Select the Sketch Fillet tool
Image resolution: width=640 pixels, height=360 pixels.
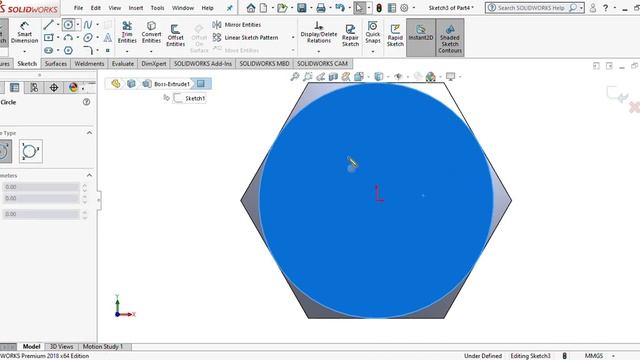click(x=88, y=50)
